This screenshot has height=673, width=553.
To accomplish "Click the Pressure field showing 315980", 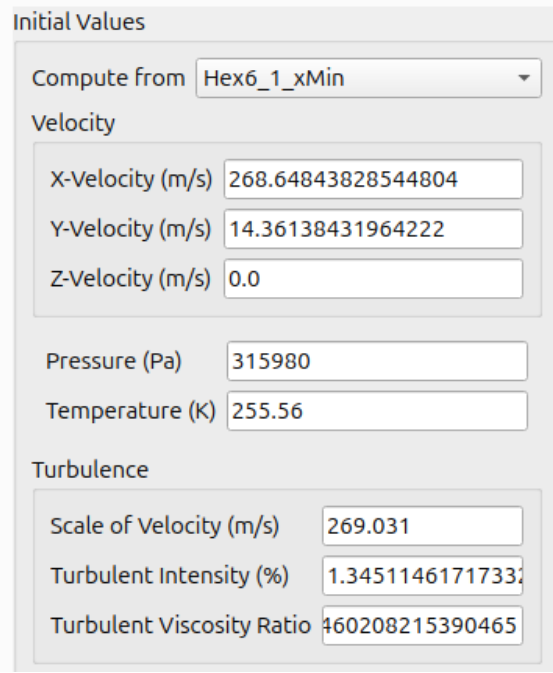I will pos(377,361).
